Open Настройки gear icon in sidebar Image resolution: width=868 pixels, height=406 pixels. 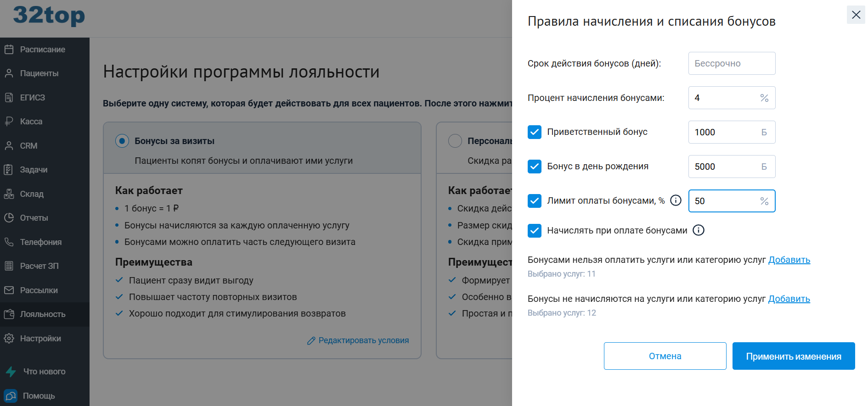pyautogui.click(x=9, y=339)
